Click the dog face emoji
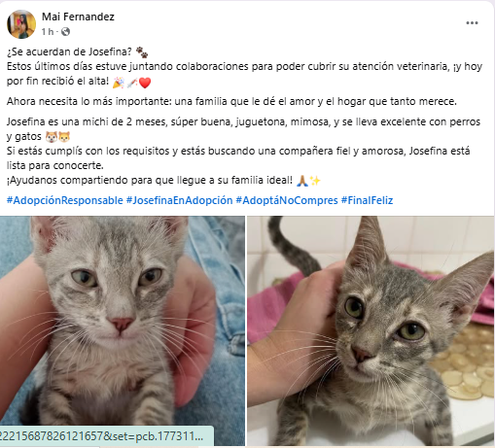The height and width of the screenshot is (448, 495). [51, 137]
